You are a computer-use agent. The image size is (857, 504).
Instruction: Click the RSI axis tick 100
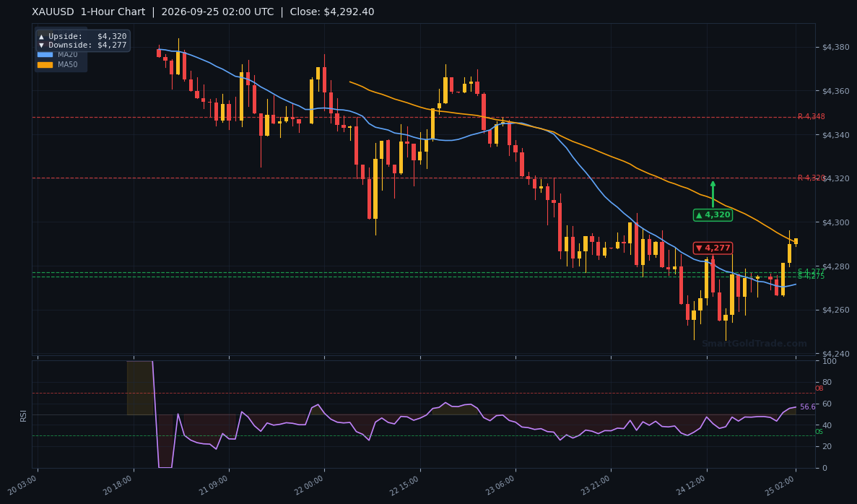coord(829,361)
